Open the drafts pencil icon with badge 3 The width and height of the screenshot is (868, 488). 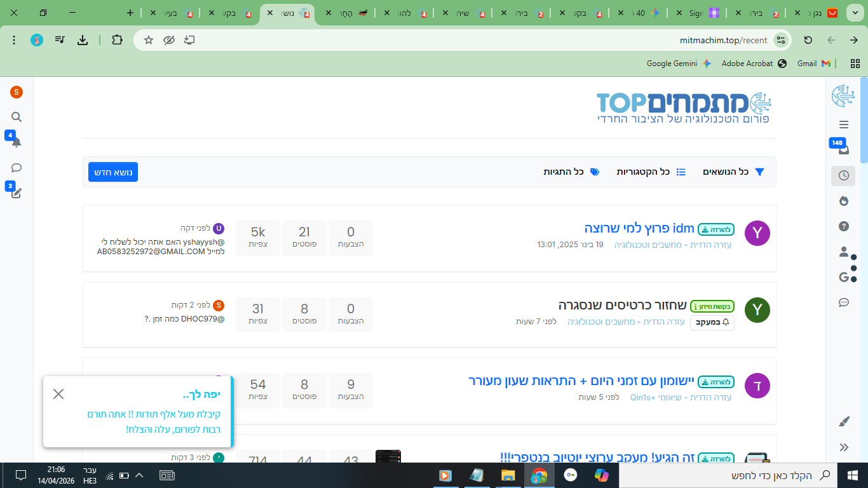pos(17,193)
